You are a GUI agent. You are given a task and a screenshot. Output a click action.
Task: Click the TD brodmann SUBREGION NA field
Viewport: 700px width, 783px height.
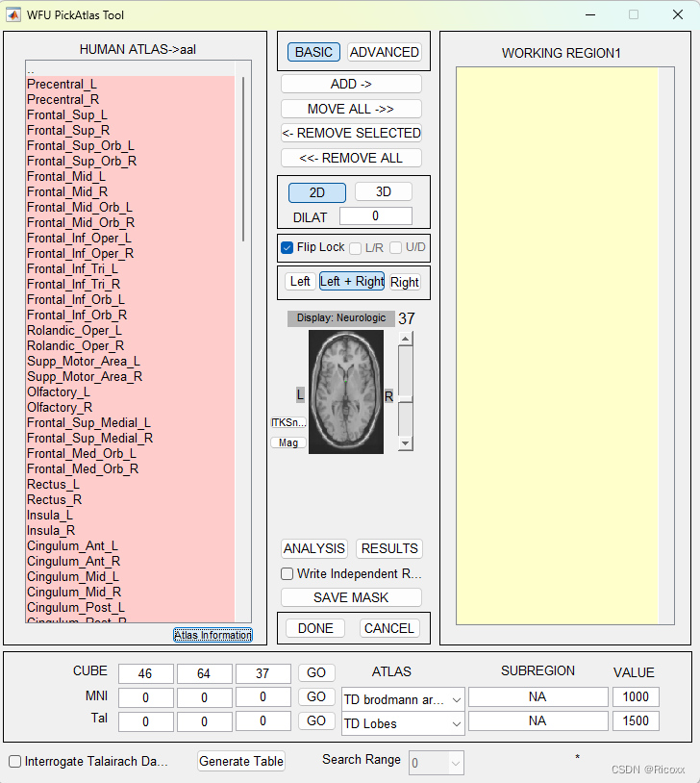point(538,696)
